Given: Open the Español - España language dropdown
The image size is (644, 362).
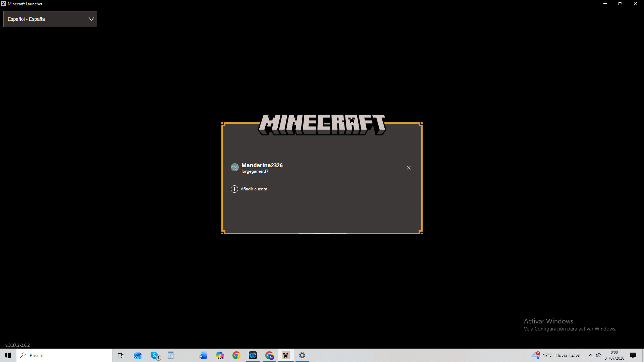Looking at the screenshot, I should [50, 19].
